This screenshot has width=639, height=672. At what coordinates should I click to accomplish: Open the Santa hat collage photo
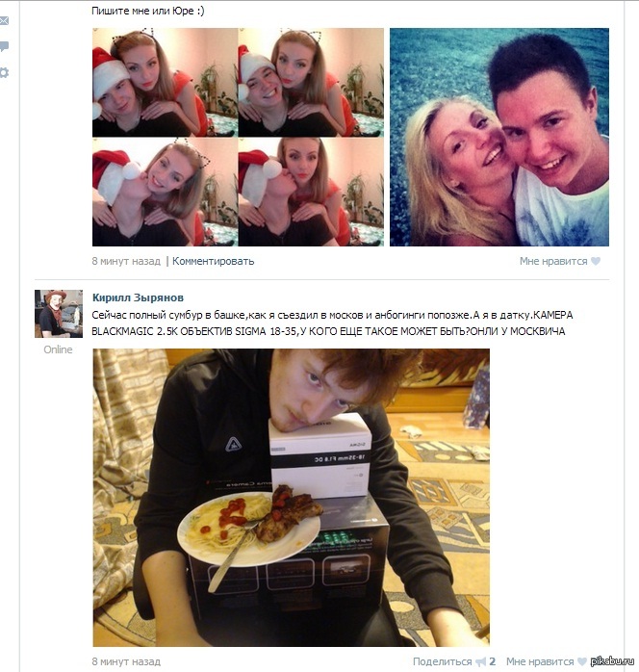[238, 137]
